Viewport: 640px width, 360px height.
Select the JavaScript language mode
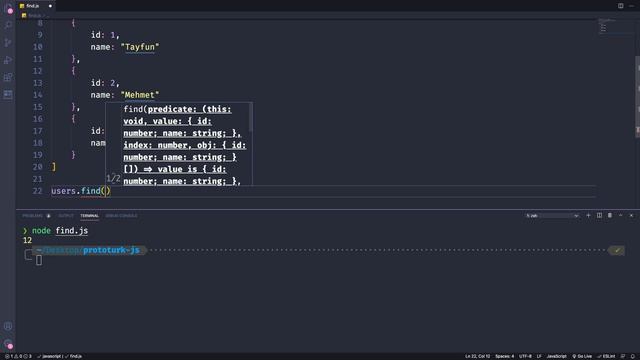click(556, 356)
